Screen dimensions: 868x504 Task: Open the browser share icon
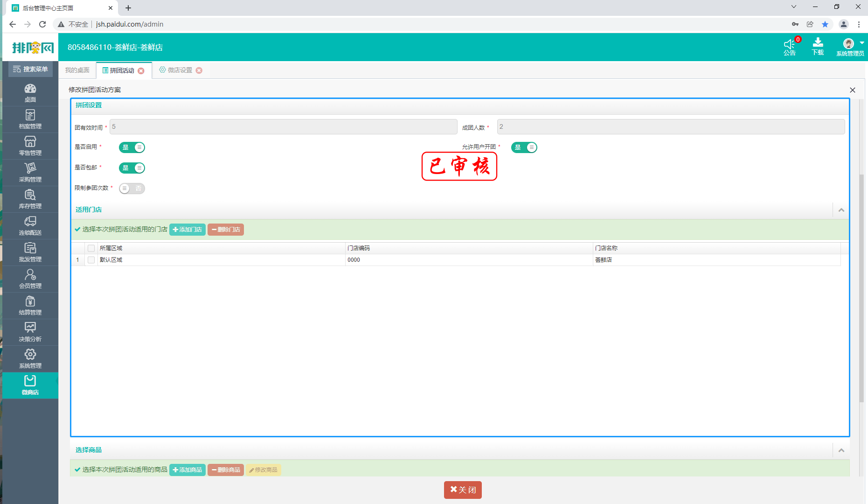pos(810,24)
